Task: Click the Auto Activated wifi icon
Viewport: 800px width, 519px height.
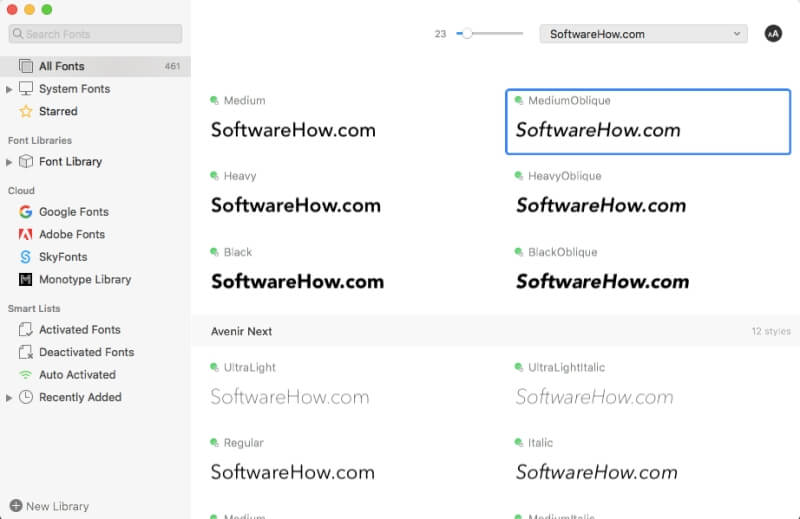Action: click(x=26, y=375)
